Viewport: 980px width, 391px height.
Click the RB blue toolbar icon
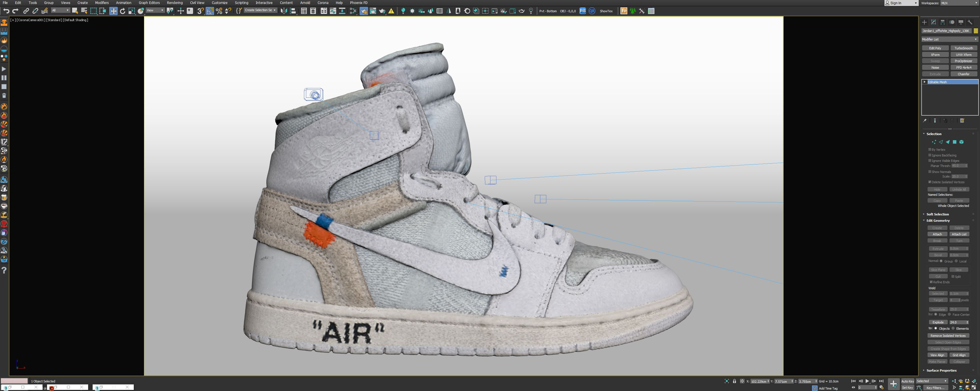[583, 11]
